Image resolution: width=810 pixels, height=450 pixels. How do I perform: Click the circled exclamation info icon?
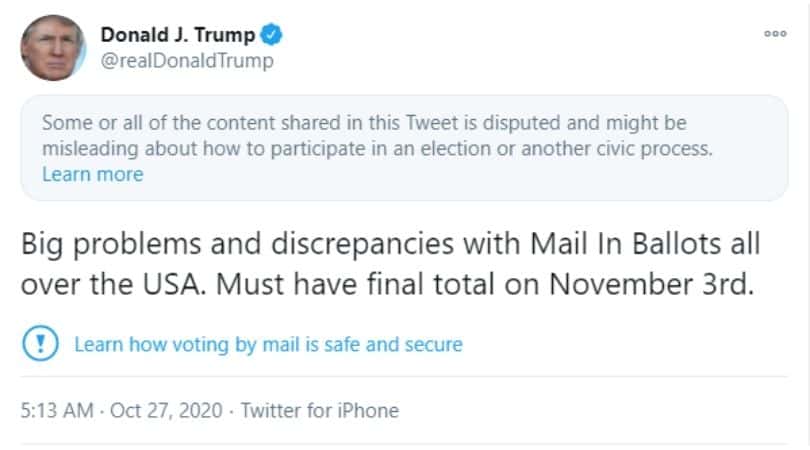click(36, 345)
